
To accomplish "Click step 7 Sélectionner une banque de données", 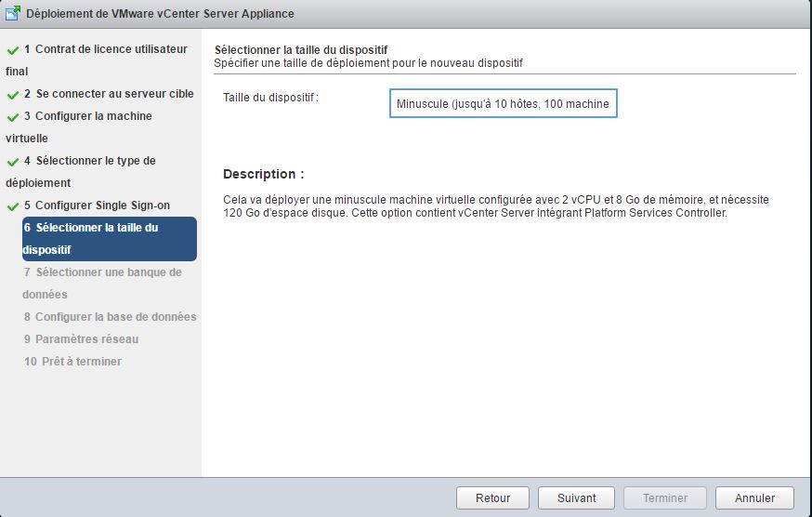I will pos(102,283).
